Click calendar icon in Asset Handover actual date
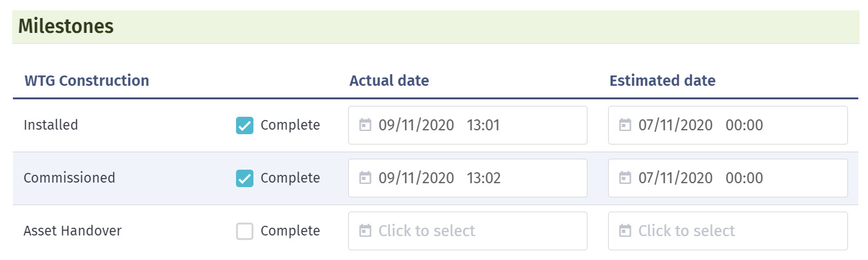Viewport: 868px width, 260px height. pos(365,231)
